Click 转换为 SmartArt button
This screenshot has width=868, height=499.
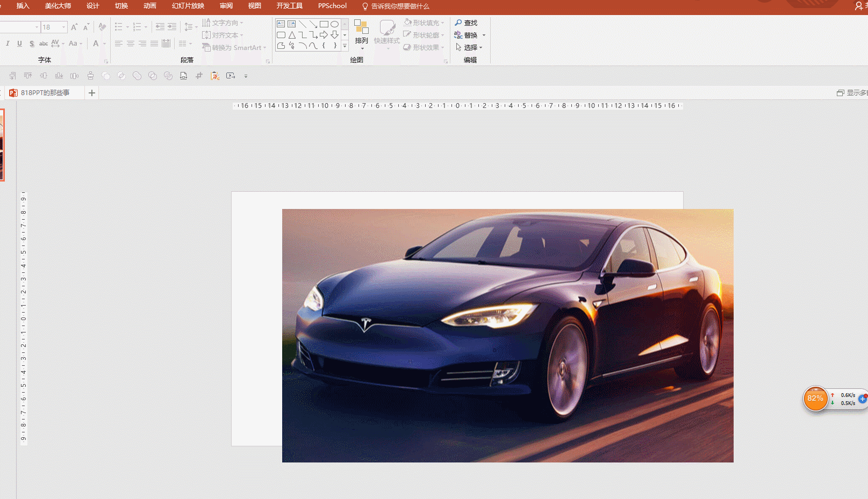[234, 47]
